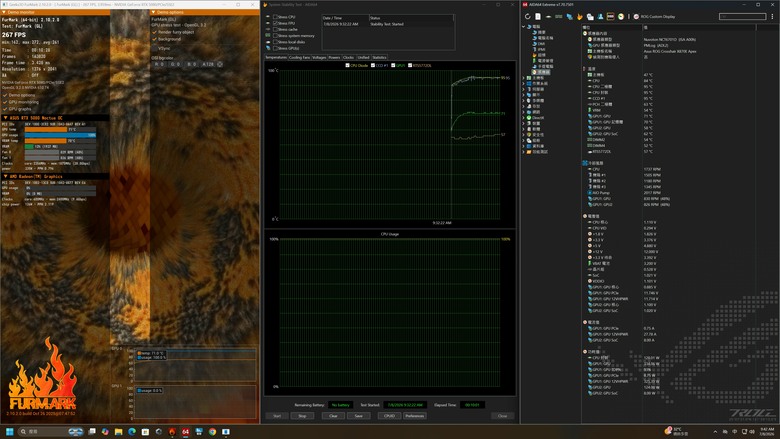Image resolution: width=780 pixels, height=439 pixels.
Task: Enable Stress local disks checkbox
Action: click(275, 42)
